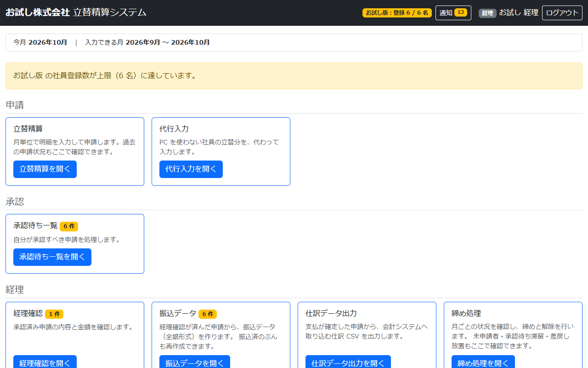Click the 6 件 badge beside 振込データ
This screenshot has width=588, height=368.
(x=208, y=314)
